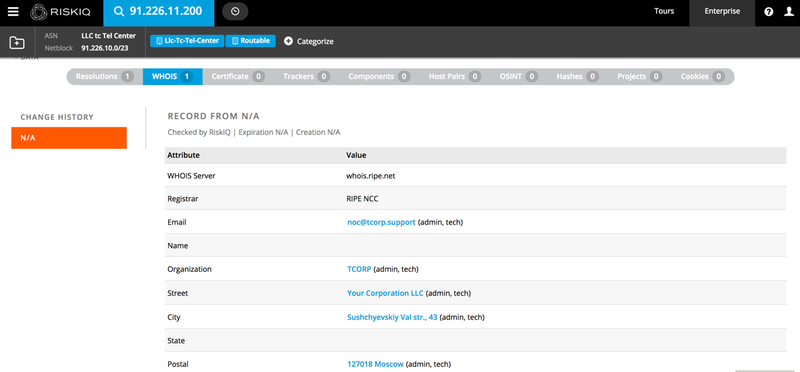
Task: Click the Name attribute cell
Action: pyautogui.click(x=178, y=246)
